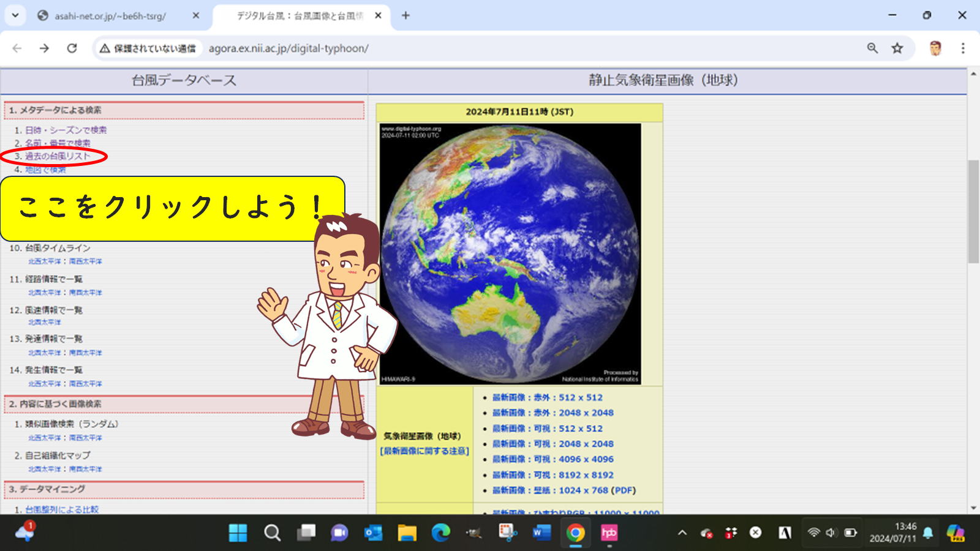This screenshot has height=551, width=980.
Task: Open the pink hpb taskbar app
Action: tap(609, 533)
